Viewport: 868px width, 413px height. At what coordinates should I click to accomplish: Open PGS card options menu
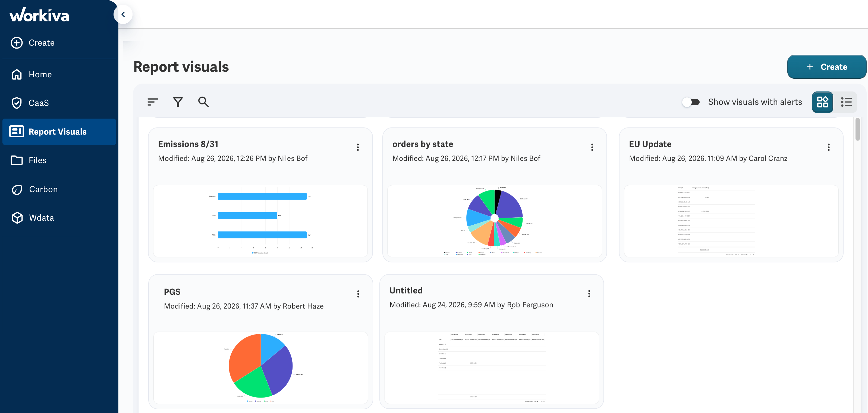358,294
